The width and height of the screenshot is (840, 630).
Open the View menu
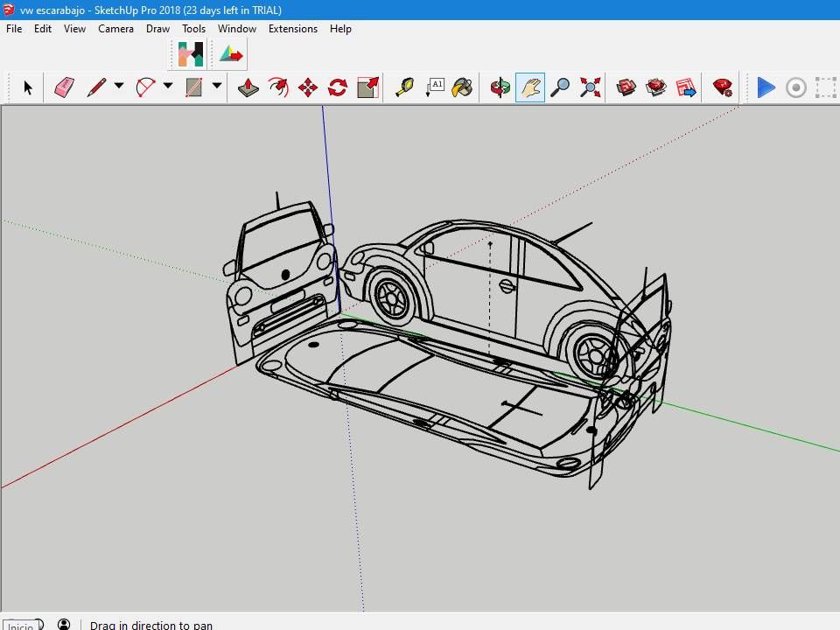(74, 29)
